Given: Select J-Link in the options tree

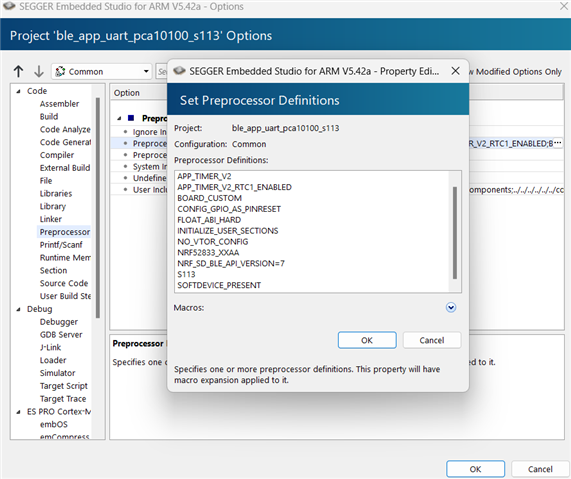Looking at the screenshot, I should click(x=51, y=347).
